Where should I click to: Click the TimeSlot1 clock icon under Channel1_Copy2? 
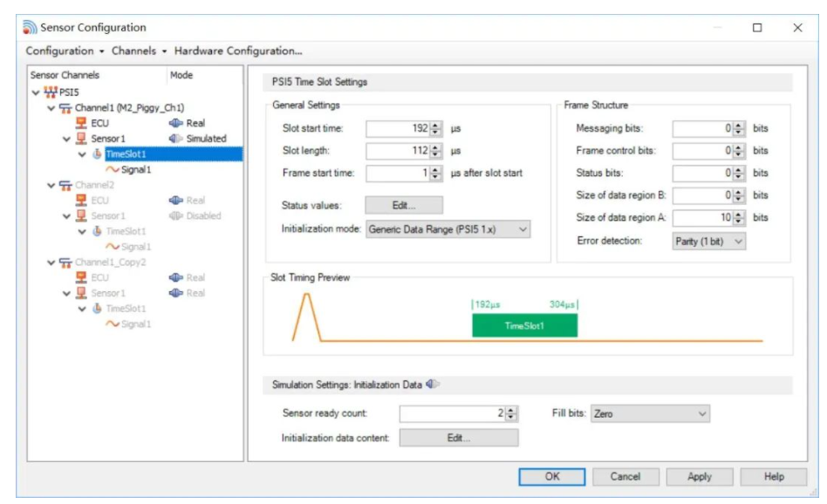[97, 309]
